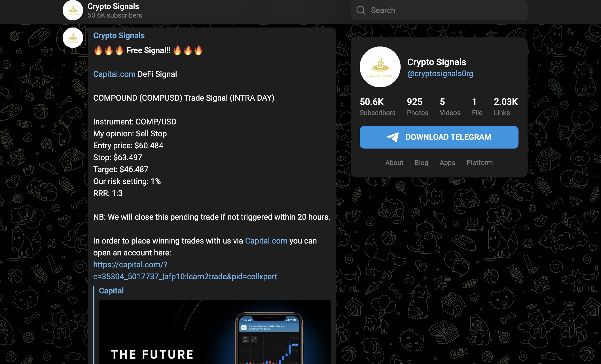The height and width of the screenshot is (364, 601).
Task: Click the DOWNLOAD TELEGRAM button
Action: click(x=439, y=137)
